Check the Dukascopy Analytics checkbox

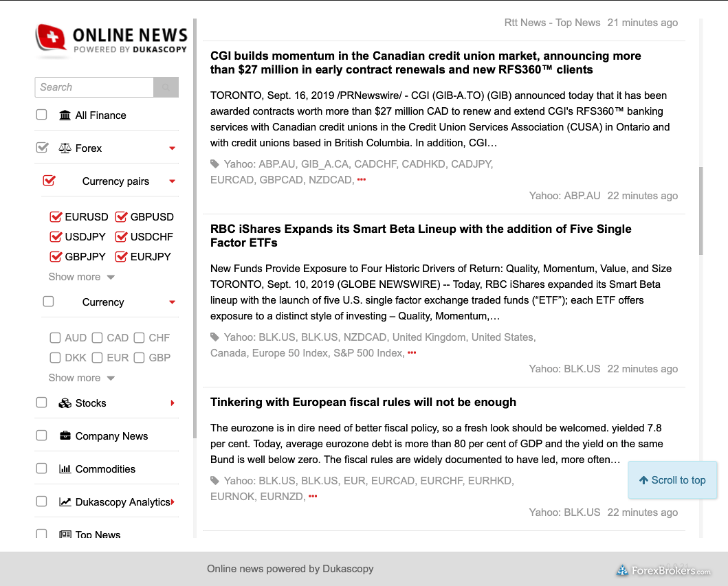click(42, 501)
